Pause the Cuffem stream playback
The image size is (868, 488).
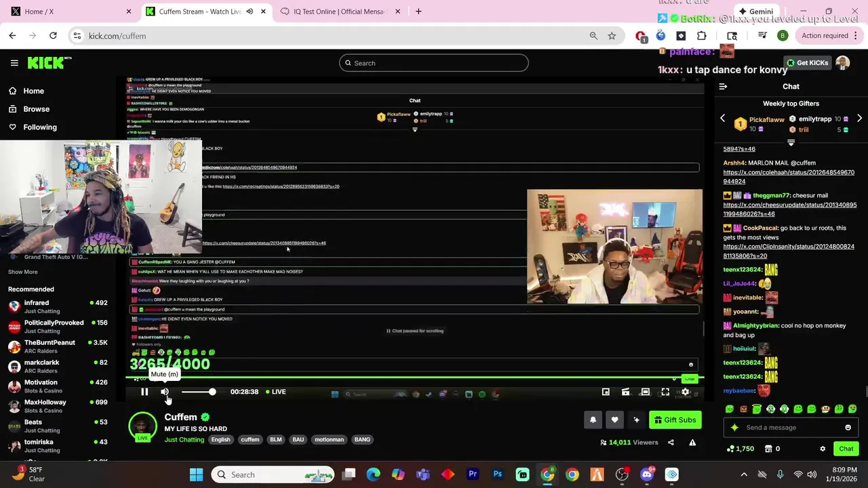(144, 392)
